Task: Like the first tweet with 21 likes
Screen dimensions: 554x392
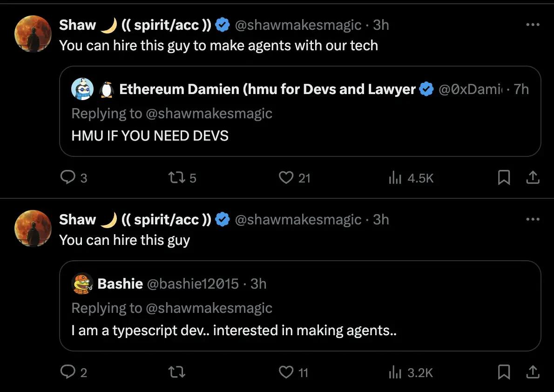Action: 286,177
